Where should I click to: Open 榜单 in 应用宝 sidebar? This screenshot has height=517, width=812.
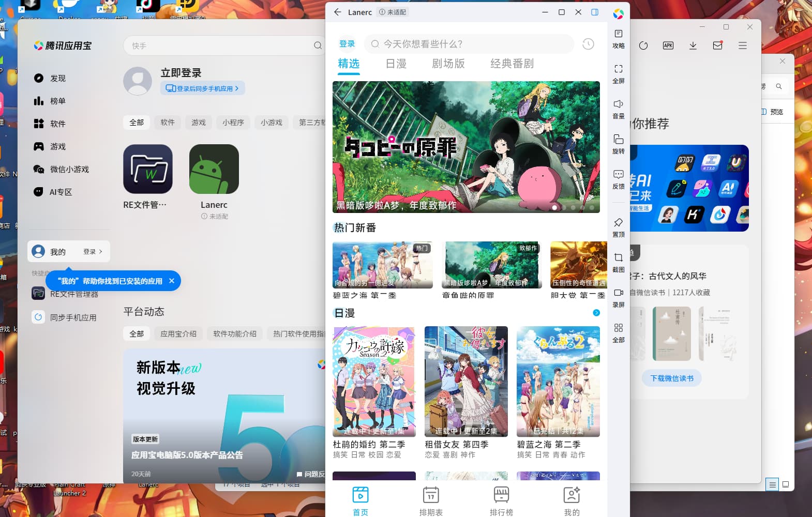50,101
